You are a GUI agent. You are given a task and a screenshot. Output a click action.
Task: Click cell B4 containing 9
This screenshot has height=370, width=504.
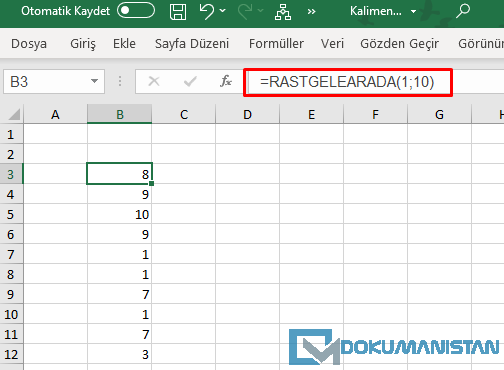[120, 194]
